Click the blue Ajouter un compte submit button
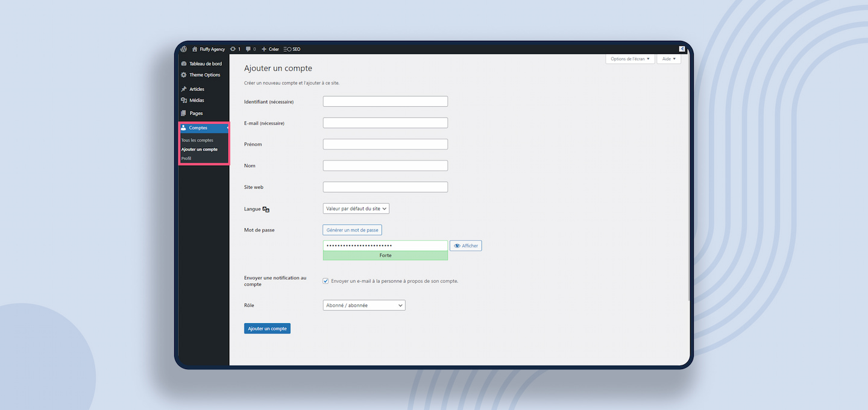 [267, 329]
